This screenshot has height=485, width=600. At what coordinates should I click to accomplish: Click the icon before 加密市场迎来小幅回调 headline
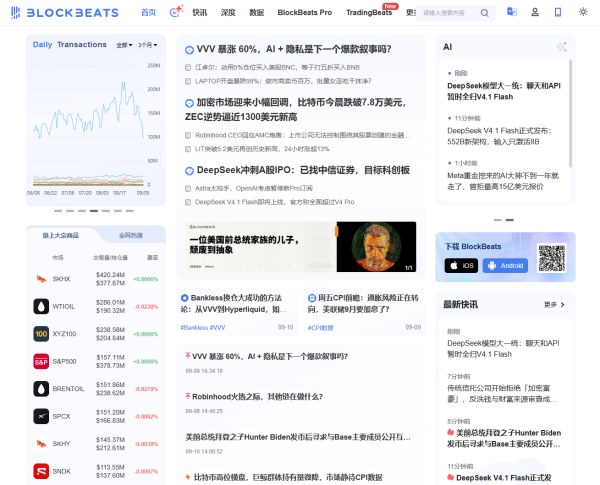tap(189, 103)
